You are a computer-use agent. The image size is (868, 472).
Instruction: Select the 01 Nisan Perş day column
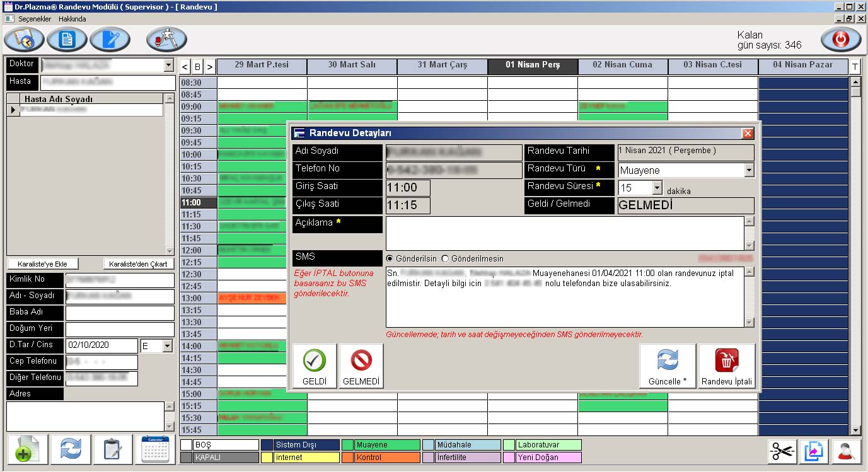[533, 66]
